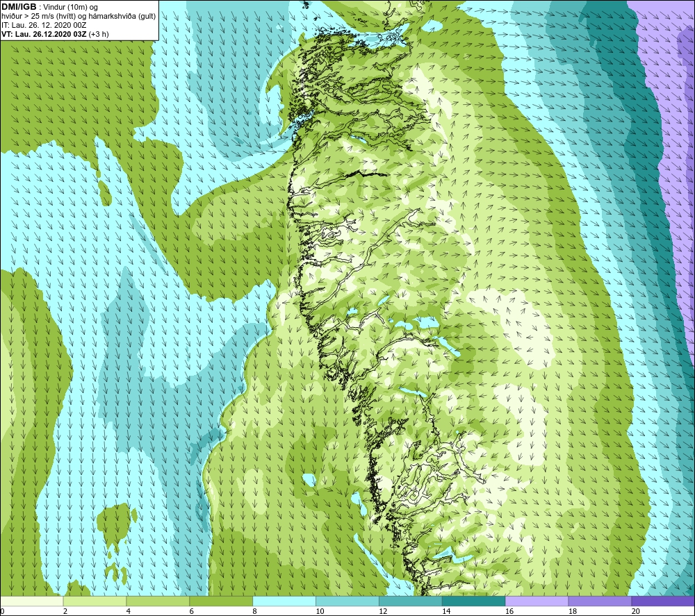Click the 'hviður > 25 m/s' legend line
This screenshot has width=695, height=616.
[x=79, y=17]
